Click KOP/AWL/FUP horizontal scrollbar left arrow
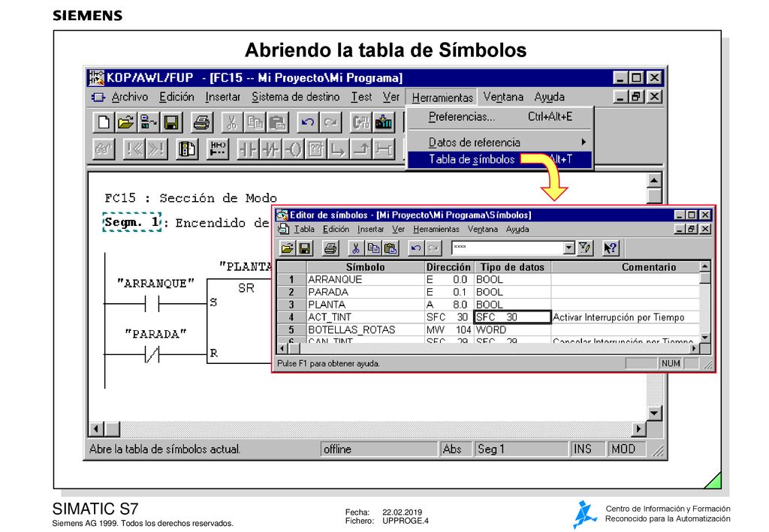This screenshot has height=532, width=769. [96, 429]
